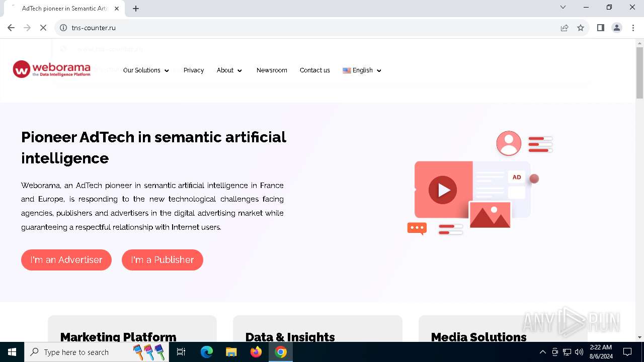Go back with browser back arrow

coord(11,28)
